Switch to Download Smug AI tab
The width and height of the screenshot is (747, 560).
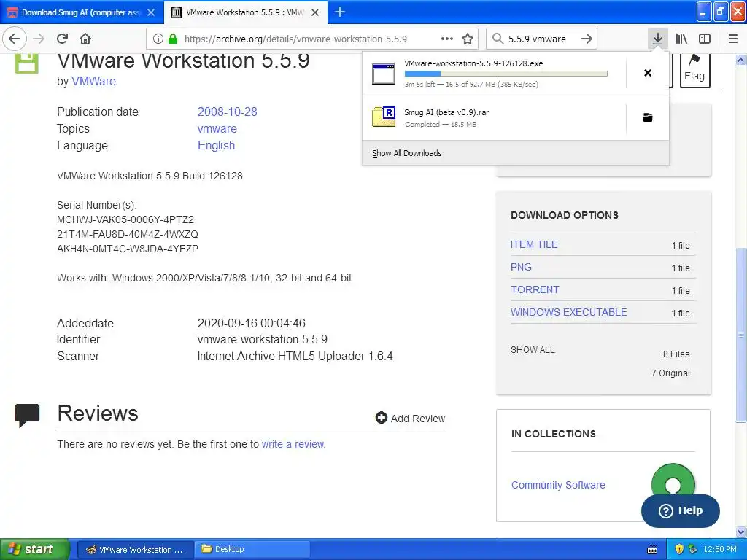tap(82, 12)
